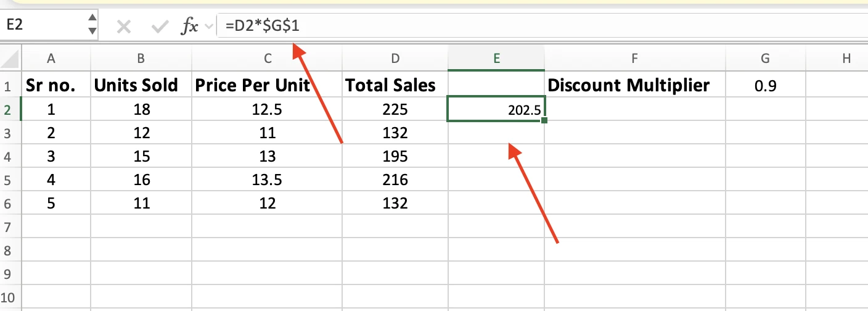Select column B header

tap(141, 59)
